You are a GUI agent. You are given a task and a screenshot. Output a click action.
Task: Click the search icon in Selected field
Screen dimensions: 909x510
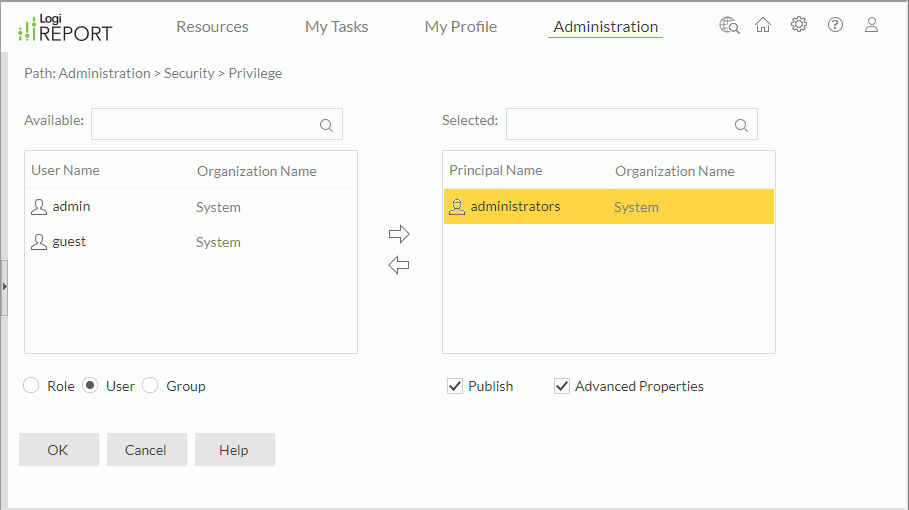(x=741, y=125)
